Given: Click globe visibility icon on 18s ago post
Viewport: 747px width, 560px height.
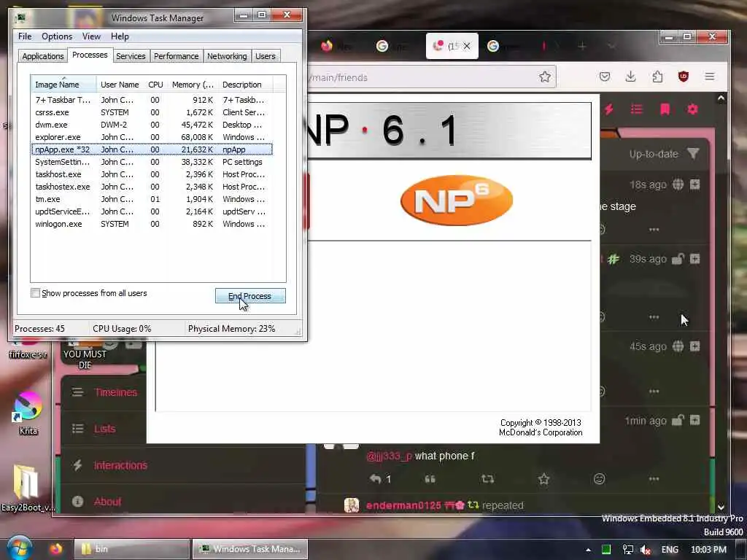Looking at the screenshot, I should pos(678,184).
